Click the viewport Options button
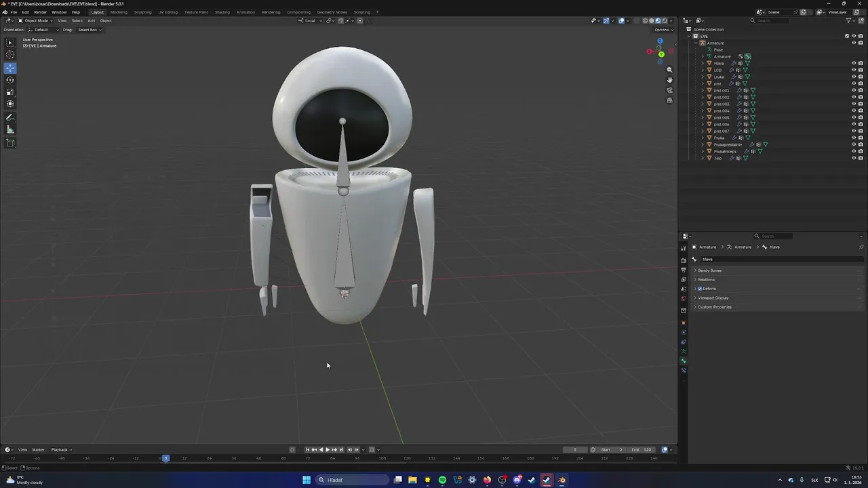 [663, 30]
